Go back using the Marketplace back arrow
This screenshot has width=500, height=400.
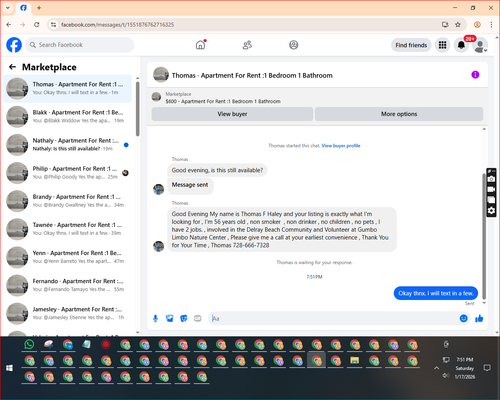coord(12,67)
